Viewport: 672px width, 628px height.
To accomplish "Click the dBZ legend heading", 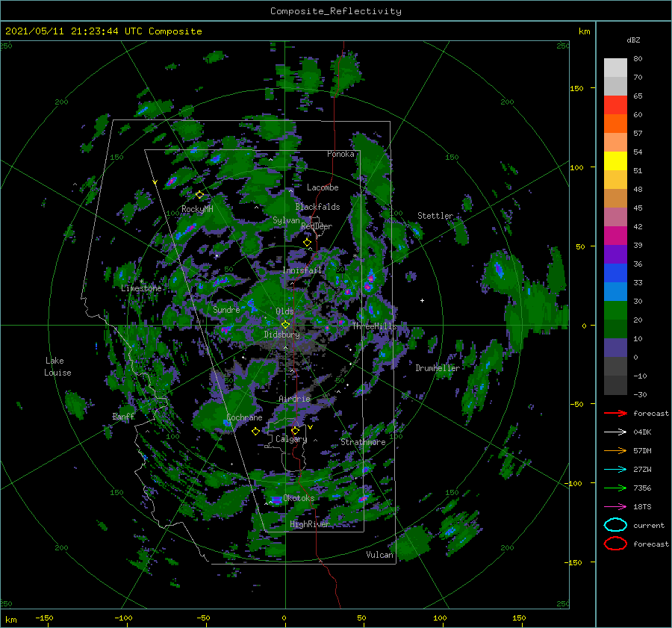I will point(633,40).
